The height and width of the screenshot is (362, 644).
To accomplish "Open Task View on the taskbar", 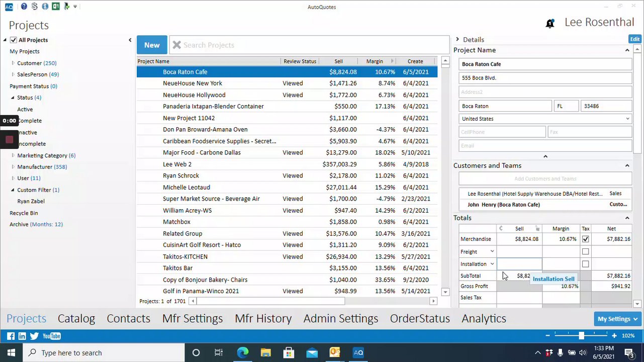I will [x=219, y=353].
